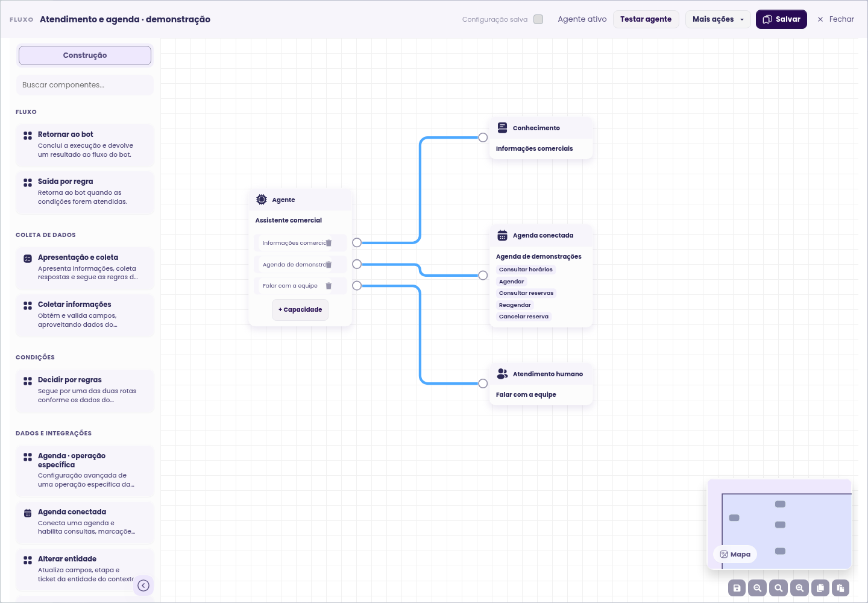Click the icon of 'Apresentação e coleta' component
The width and height of the screenshot is (868, 603).
pos(28,259)
